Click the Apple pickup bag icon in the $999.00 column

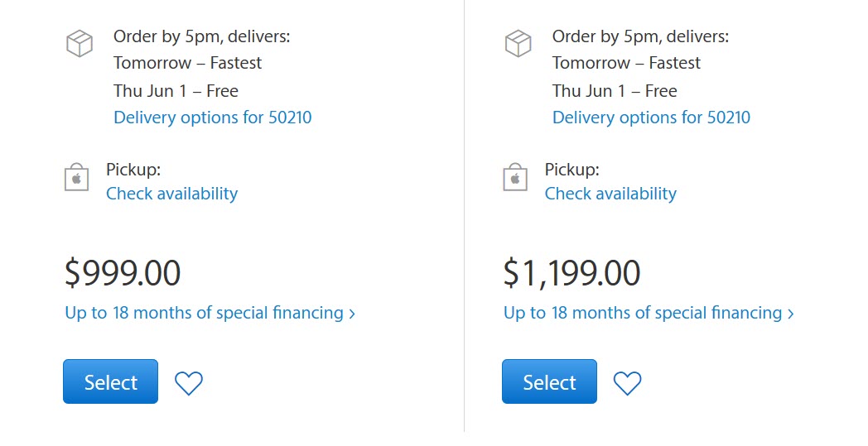(x=76, y=177)
